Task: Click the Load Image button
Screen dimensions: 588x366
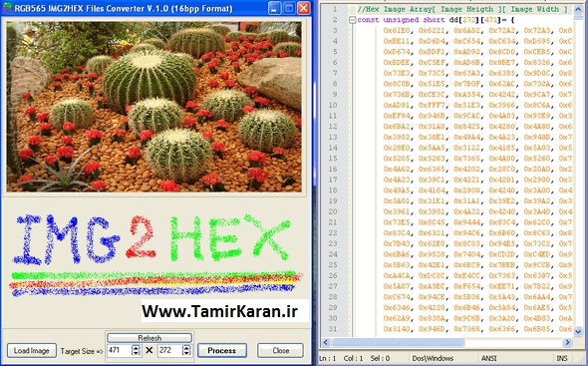Action: point(32,351)
